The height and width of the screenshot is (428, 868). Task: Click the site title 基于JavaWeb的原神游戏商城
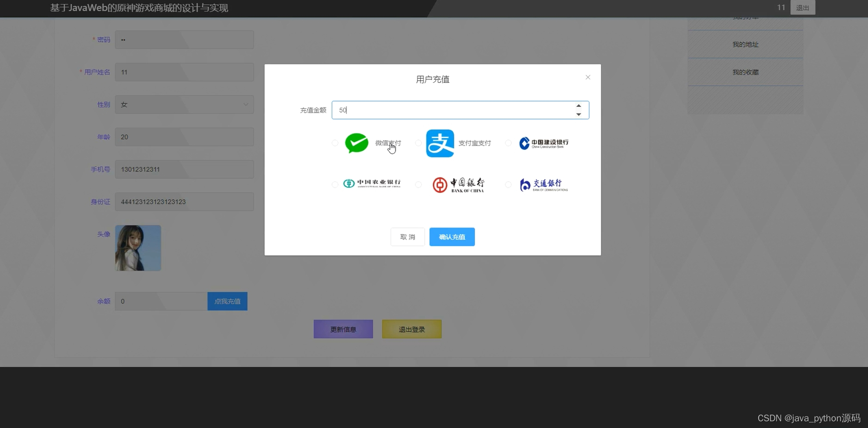[x=139, y=8]
